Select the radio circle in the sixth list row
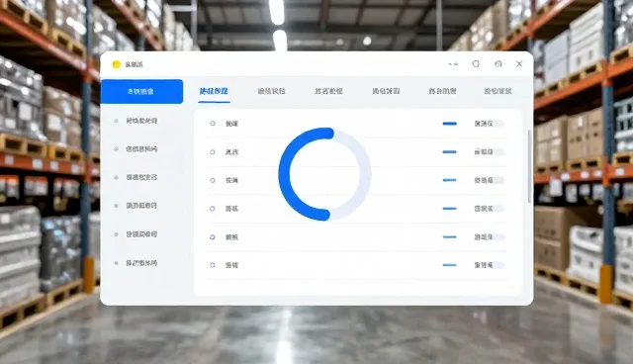Viewport: 633px width, 364px height. 213,265
